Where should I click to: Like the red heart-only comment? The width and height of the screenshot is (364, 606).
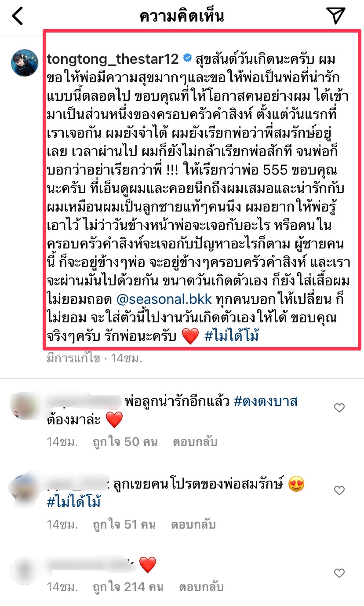[339, 573]
